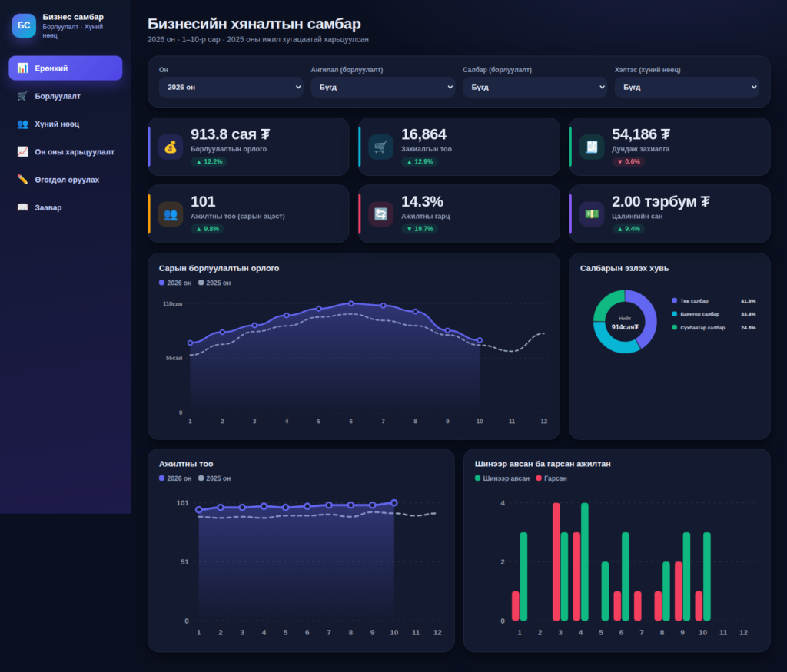
Task: Open the Заавар guide page
Action: pyautogui.click(x=66, y=207)
